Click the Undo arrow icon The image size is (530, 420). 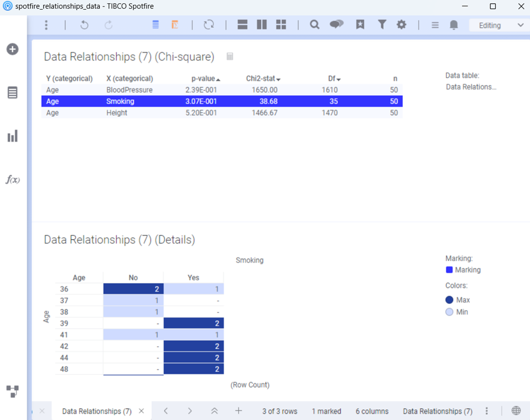coord(84,25)
